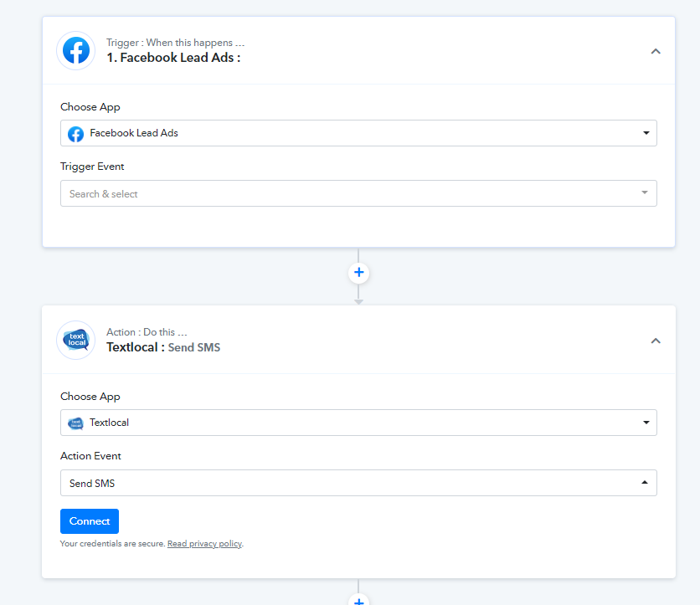Click the 'Textlocal : Send SMS' title

click(163, 347)
